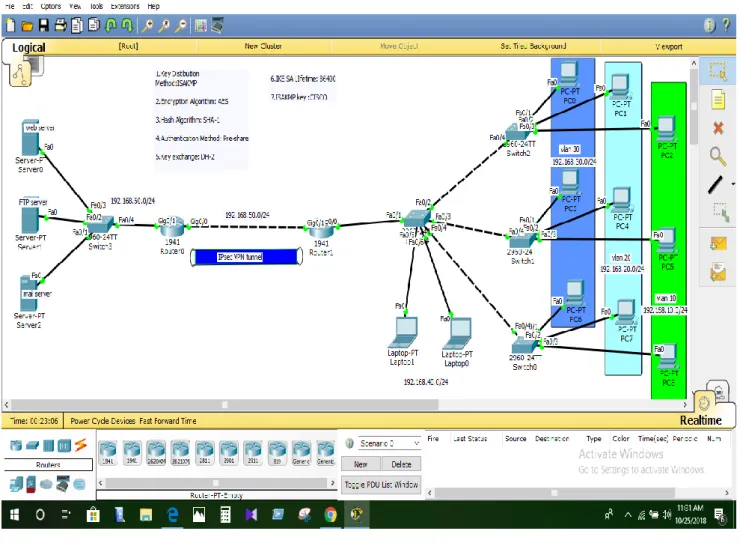Image resolution: width=740 pixels, height=543 pixels.
Task: Open the Microsoft Store taskbar icon
Action: [93, 515]
